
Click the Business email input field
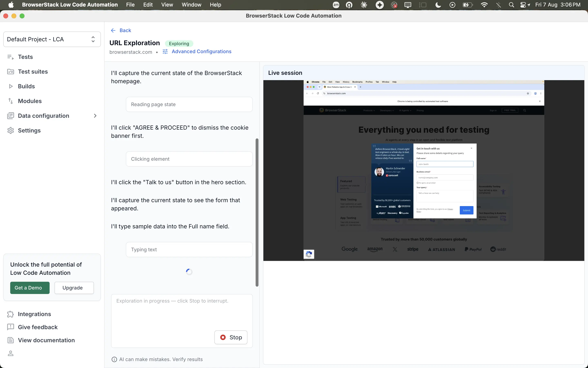click(445, 177)
